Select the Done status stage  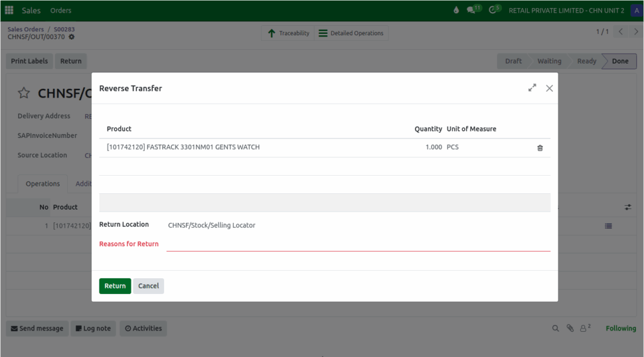[620, 61]
